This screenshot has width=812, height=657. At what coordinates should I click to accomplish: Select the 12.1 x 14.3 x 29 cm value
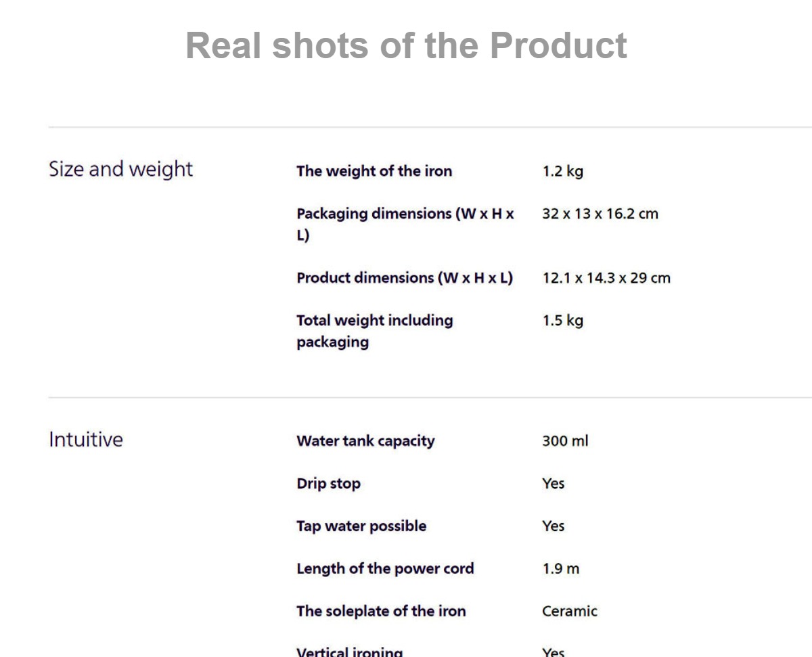coord(606,278)
